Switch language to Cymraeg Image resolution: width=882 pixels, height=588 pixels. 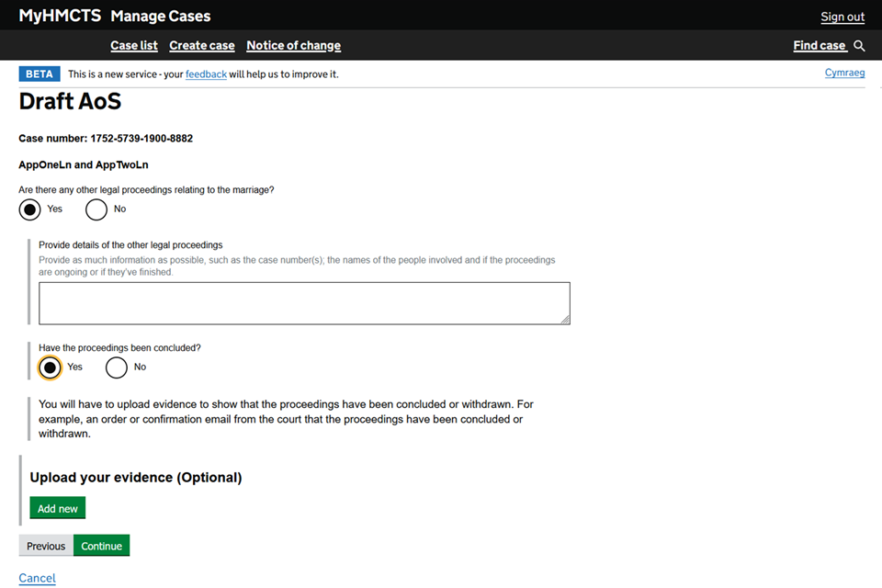click(844, 73)
